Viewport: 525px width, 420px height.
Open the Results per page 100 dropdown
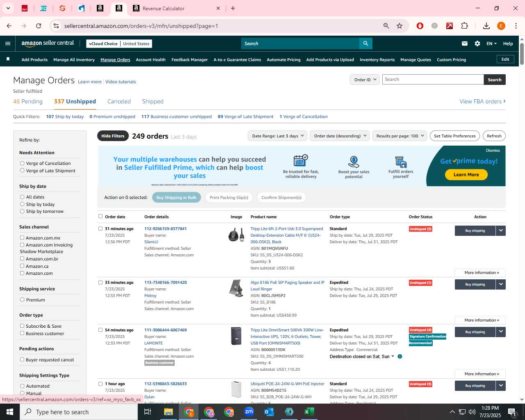(400, 136)
